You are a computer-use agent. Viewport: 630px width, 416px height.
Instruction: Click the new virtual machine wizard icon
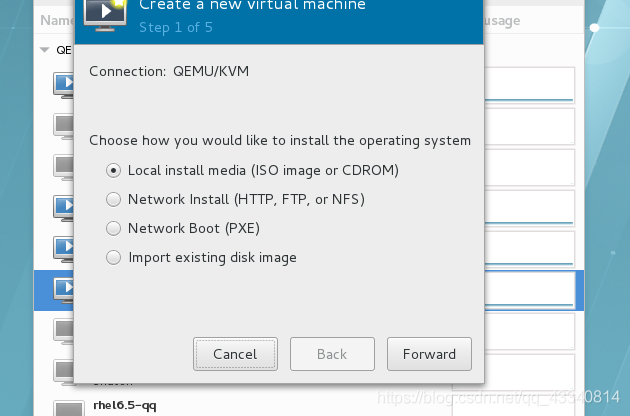click(105, 14)
